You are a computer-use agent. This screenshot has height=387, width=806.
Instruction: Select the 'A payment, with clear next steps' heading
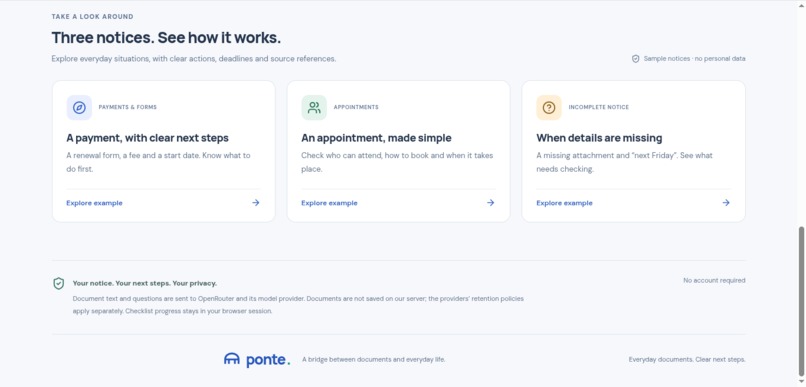tap(148, 138)
